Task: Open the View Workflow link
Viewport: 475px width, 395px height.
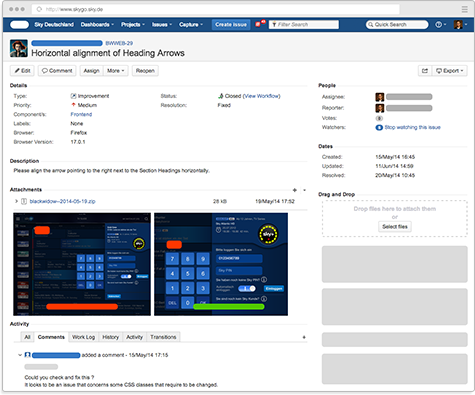Action: coord(262,96)
